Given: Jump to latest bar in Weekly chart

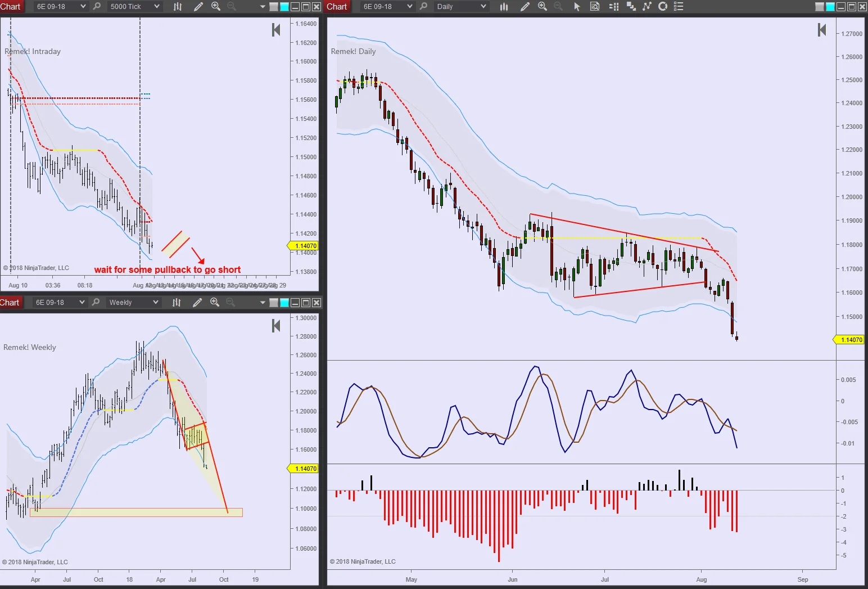Looking at the screenshot, I should click(x=276, y=326).
